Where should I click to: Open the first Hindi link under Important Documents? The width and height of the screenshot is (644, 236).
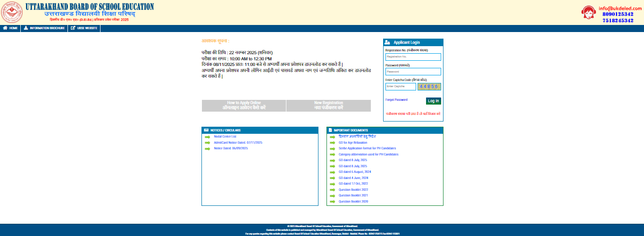357,137
